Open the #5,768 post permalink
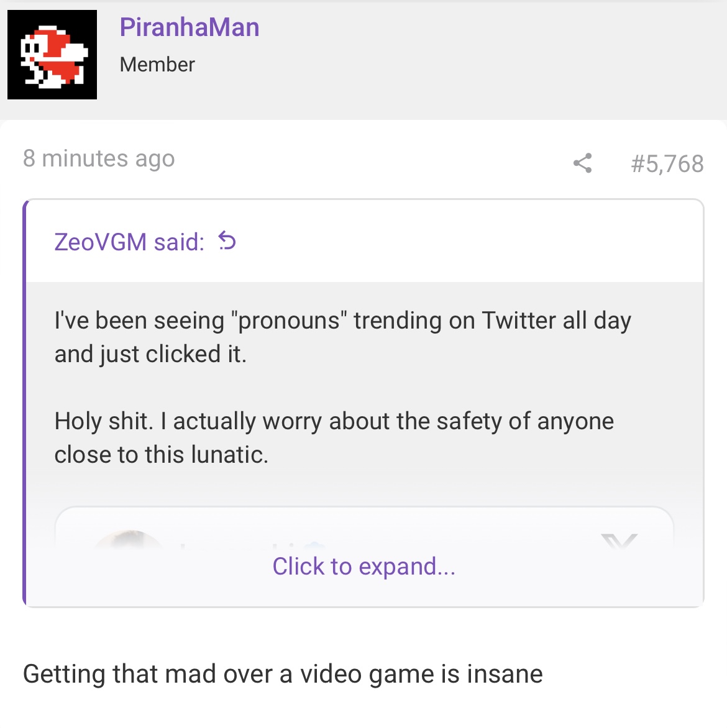 pos(667,163)
